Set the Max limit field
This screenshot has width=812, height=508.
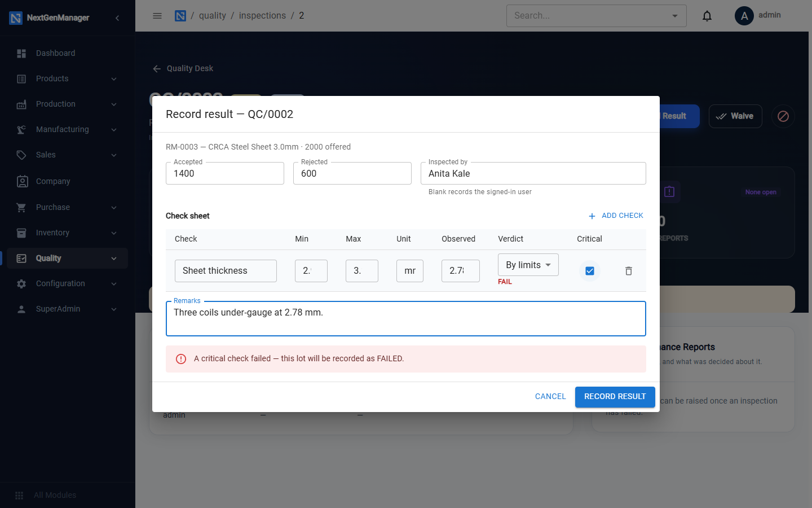click(362, 271)
